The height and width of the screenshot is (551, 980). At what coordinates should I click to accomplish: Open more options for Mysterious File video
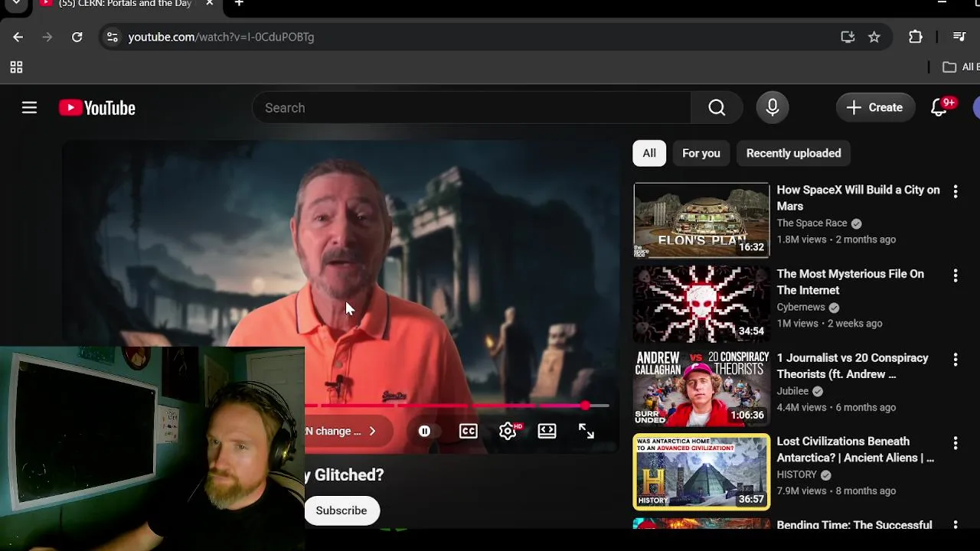[x=955, y=275]
